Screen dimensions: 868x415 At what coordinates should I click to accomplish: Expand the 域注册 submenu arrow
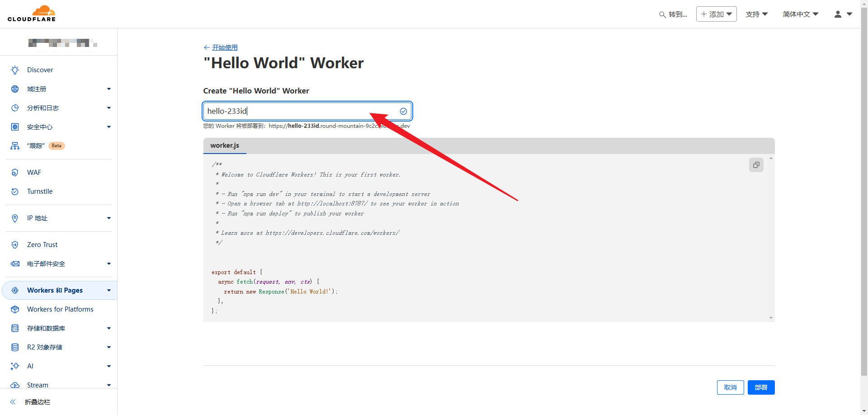click(x=109, y=89)
